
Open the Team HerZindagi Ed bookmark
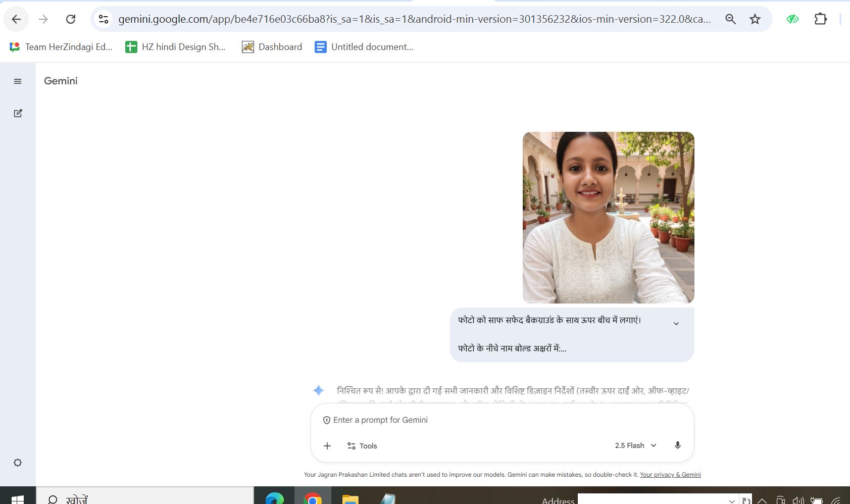[62, 46]
